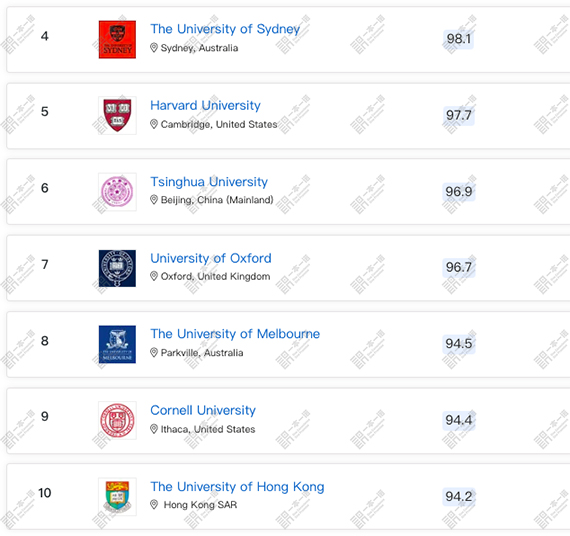Click the 98.1 score badge

click(x=458, y=39)
